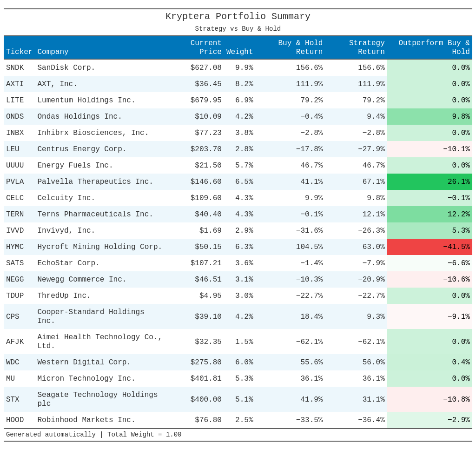Screen dimensions: 476x450
Task: Select the -6.6% outperform cell for SATS
Action: (430, 263)
